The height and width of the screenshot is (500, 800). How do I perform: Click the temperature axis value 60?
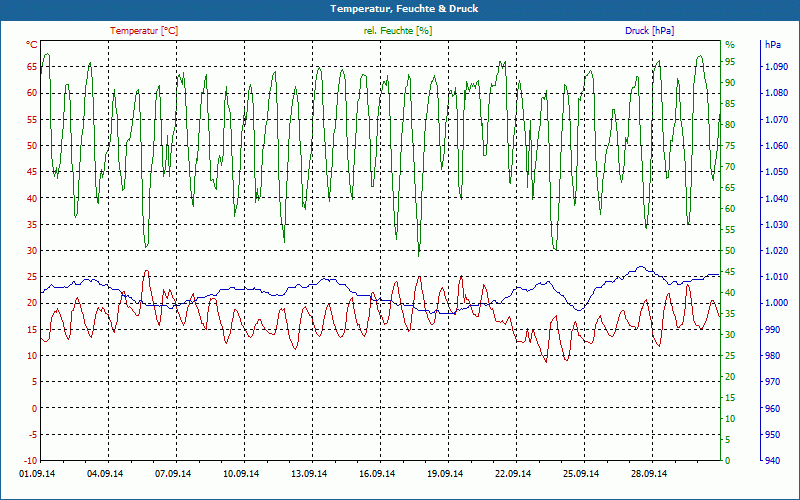pyautogui.click(x=33, y=93)
